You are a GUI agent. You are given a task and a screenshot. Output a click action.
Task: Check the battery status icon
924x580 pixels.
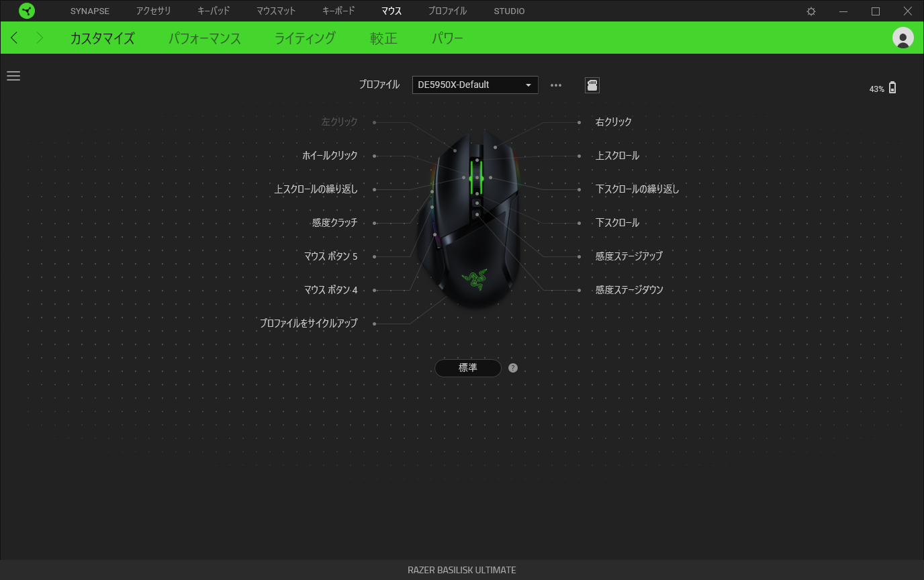tap(892, 88)
